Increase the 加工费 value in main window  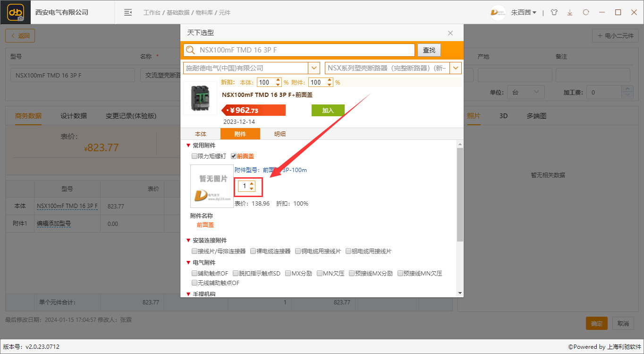(x=627, y=89)
